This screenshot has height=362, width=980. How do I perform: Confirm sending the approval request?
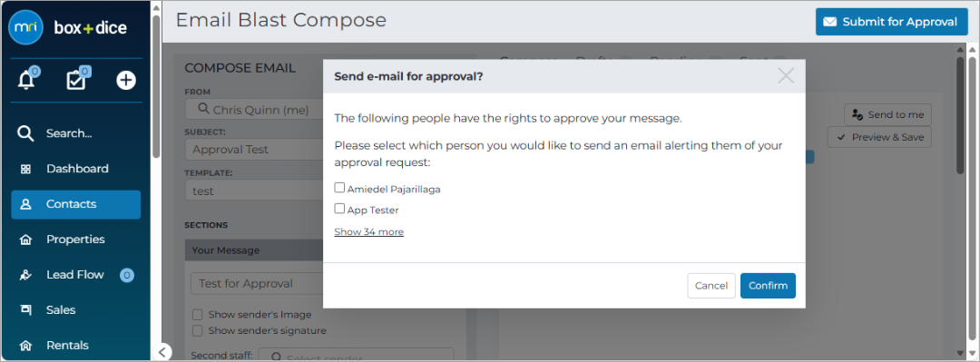click(x=769, y=286)
